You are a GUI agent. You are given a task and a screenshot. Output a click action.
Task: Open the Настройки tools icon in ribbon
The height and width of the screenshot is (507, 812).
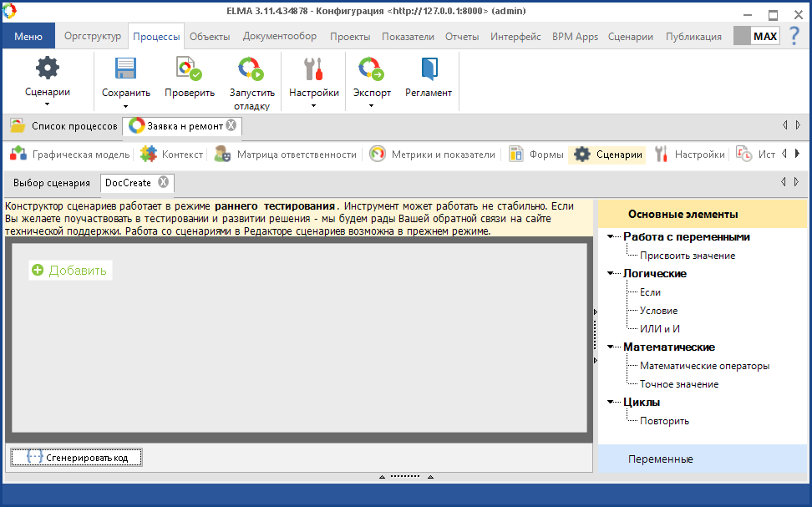[x=314, y=68]
